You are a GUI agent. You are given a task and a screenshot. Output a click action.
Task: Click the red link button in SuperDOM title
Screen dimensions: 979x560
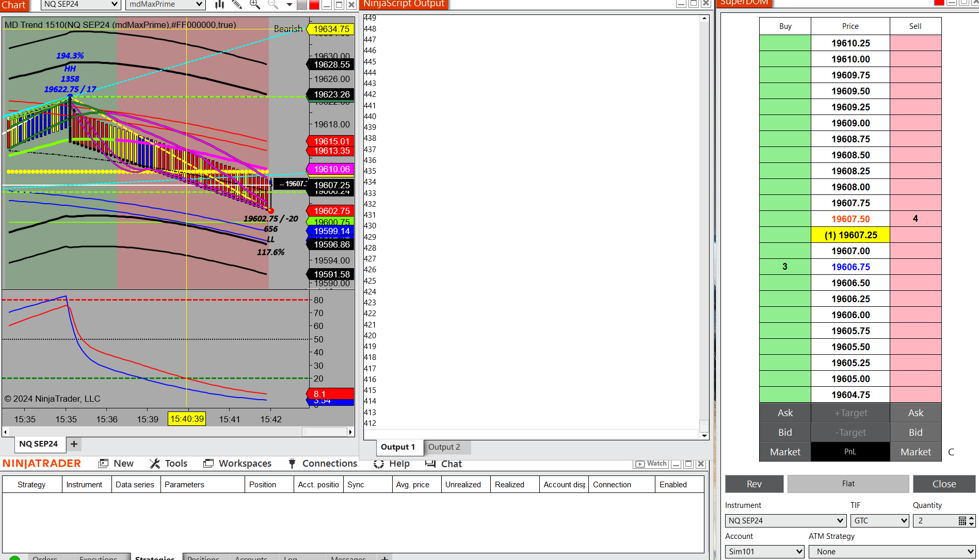tap(939, 3)
